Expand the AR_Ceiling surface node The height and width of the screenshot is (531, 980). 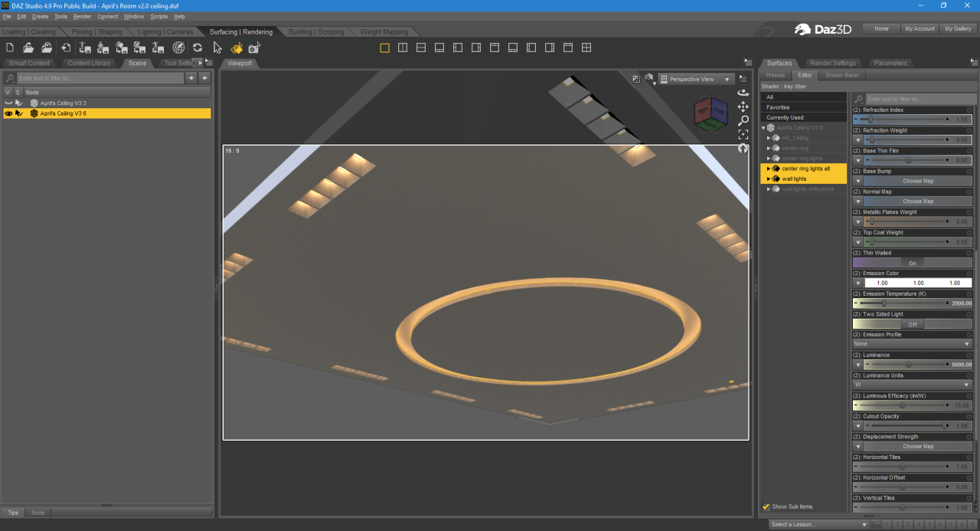click(769, 138)
